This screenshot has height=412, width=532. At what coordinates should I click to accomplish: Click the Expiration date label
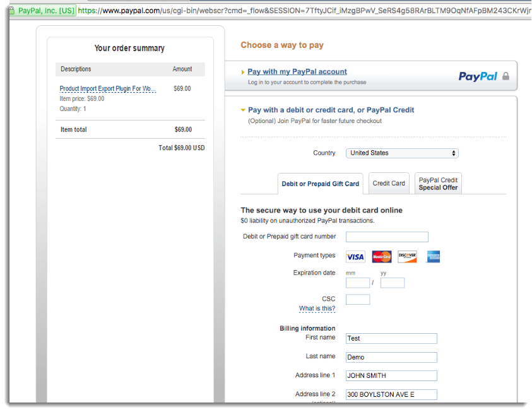click(x=314, y=273)
